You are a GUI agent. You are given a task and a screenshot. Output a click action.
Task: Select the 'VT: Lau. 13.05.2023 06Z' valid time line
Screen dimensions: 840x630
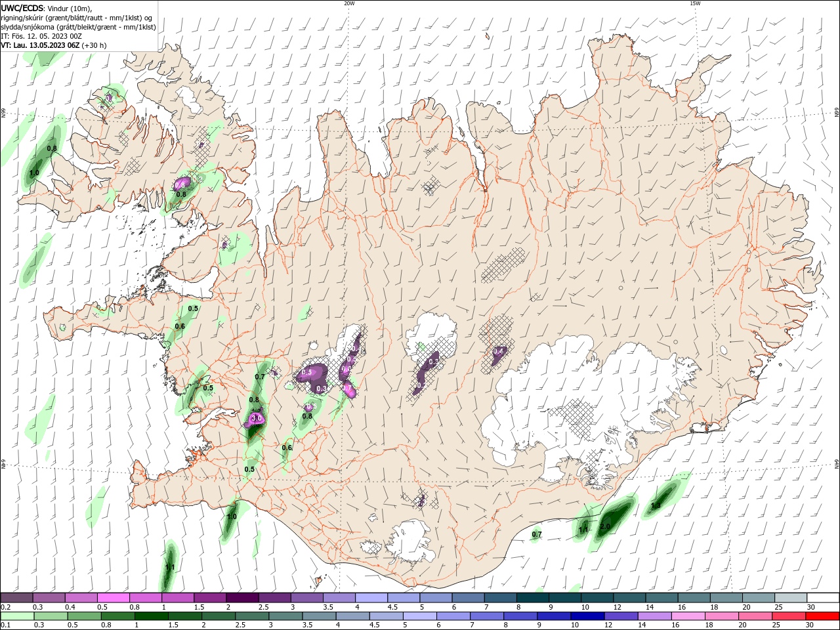41,45
